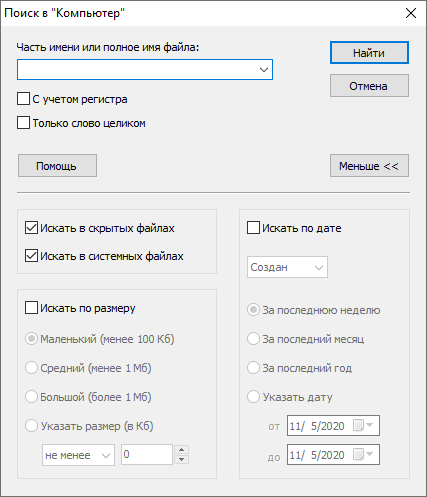The height and width of the screenshot is (497, 427).
Task: Click the 'Отмена' button
Action: click(369, 86)
